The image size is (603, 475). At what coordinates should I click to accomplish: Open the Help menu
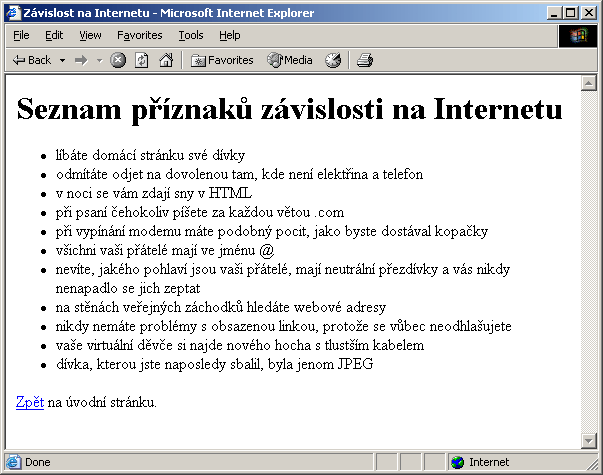click(x=230, y=35)
